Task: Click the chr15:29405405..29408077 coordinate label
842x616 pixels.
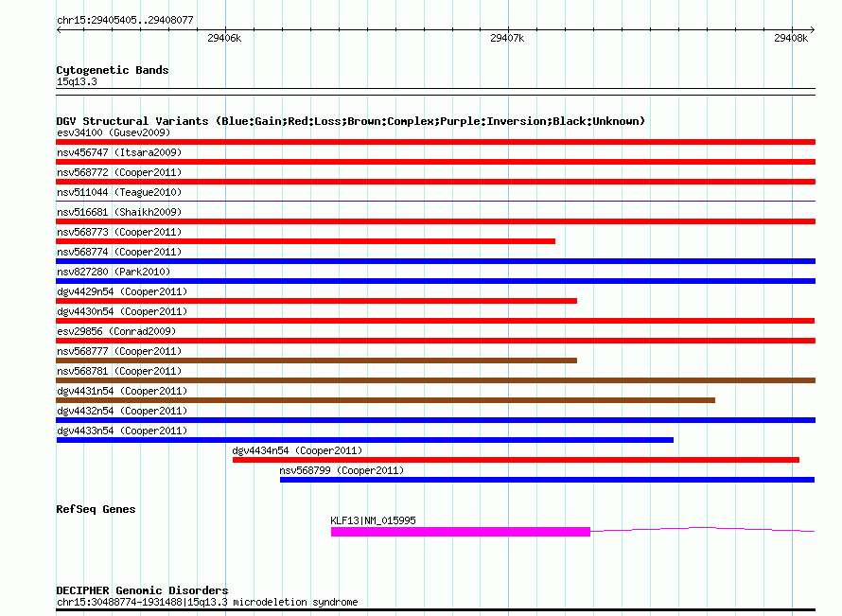Action: tap(125, 20)
